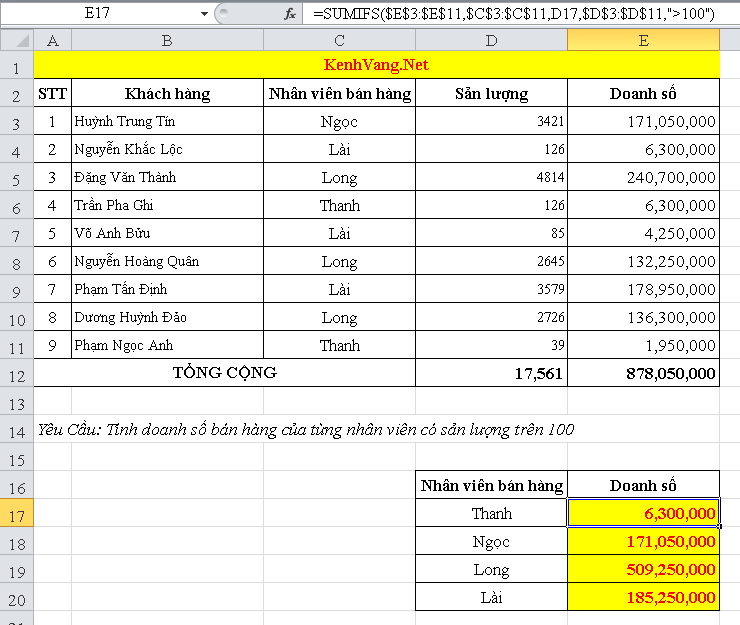Open the Name Box dropdown arrow

(x=204, y=14)
